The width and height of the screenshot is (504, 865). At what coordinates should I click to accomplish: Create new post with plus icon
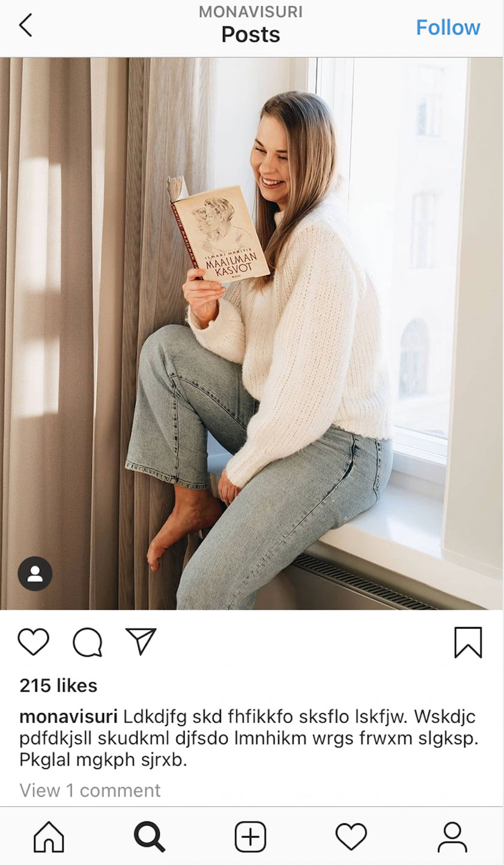[250, 837]
